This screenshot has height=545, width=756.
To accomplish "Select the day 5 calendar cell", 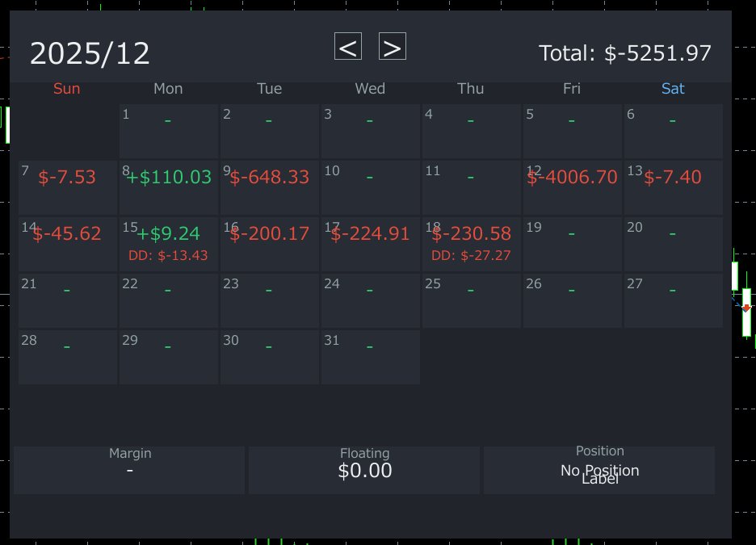I will point(573,131).
